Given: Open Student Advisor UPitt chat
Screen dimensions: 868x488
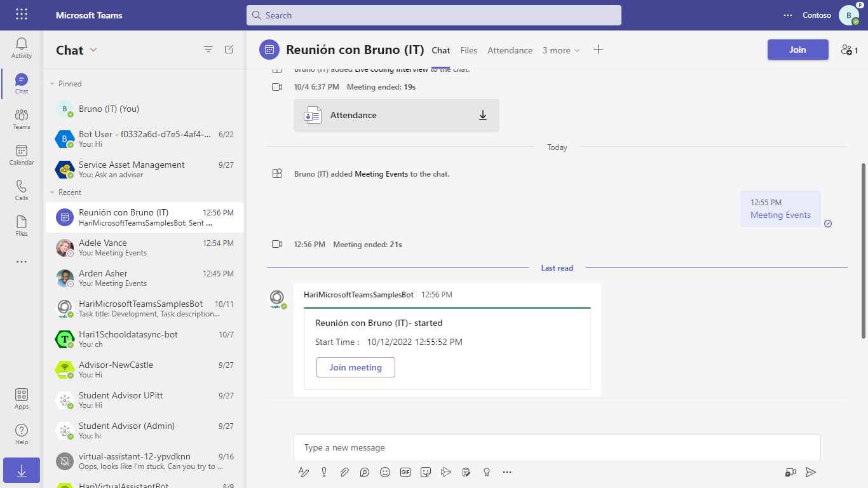Looking at the screenshot, I should pos(145,400).
